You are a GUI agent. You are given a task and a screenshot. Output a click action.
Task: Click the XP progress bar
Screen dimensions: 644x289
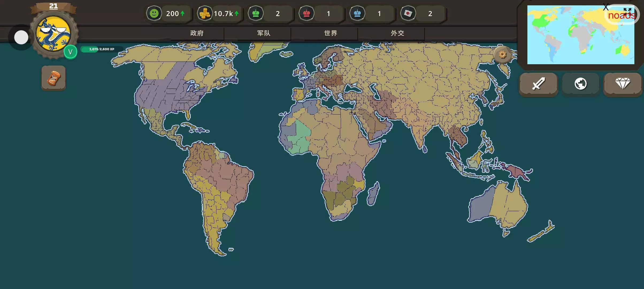coord(101,49)
